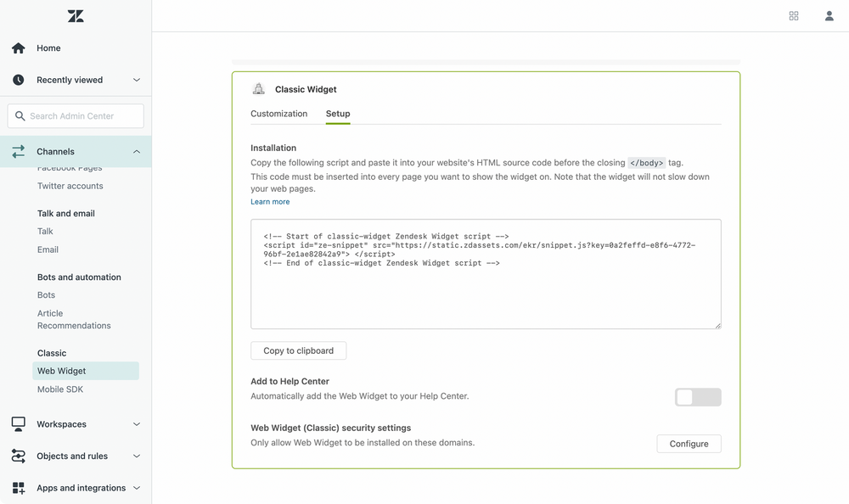This screenshot has width=849, height=504.
Task: Open the Zendesk products grid icon
Action: pyautogui.click(x=793, y=15)
